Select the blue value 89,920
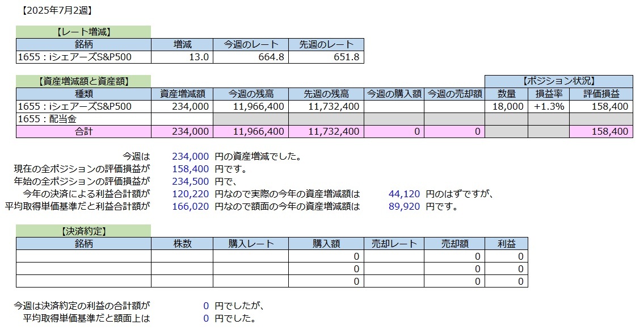This screenshot has width=644, height=329. [404, 206]
